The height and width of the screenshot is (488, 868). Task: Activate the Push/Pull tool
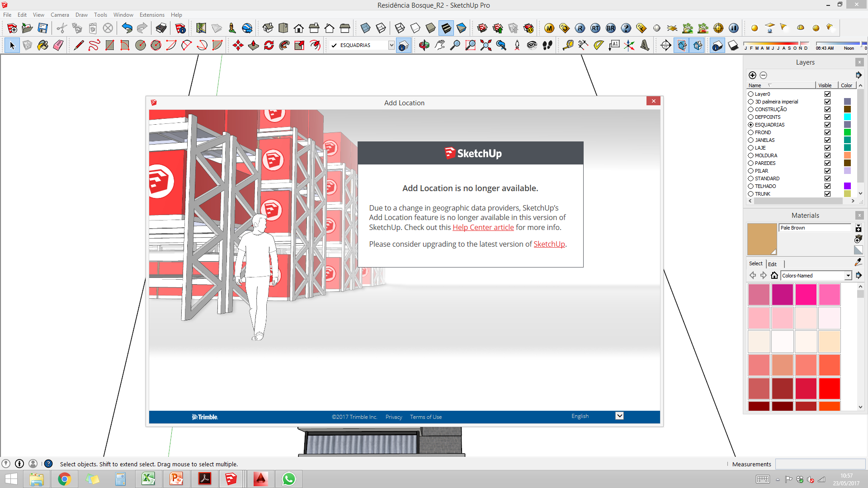point(253,45)
